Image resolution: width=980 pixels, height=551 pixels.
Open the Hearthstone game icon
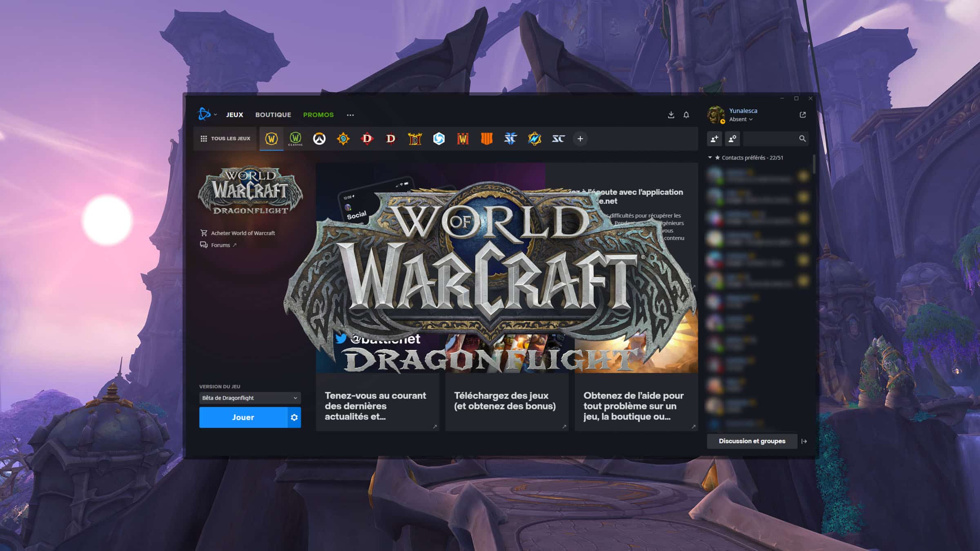click(343, 139)
